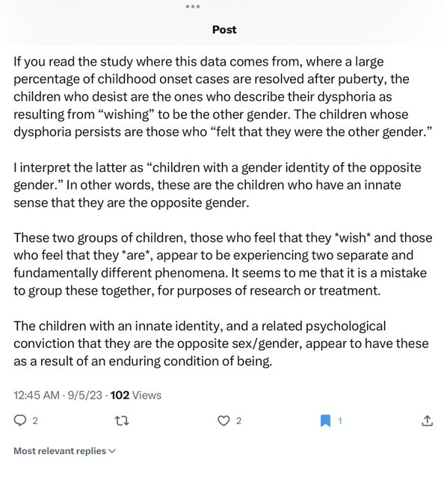Repost this post with the retweet icon

coord(122,420)
